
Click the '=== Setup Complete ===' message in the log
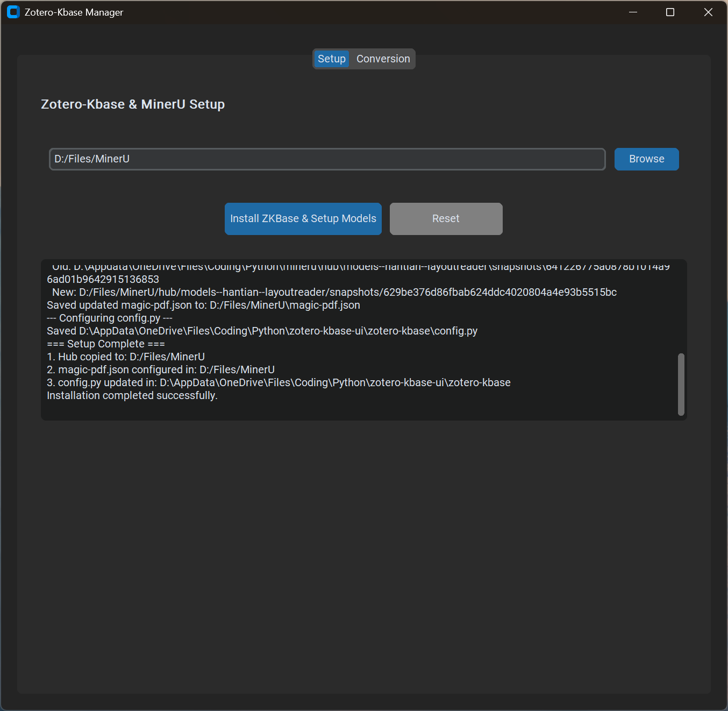click(x=105, y=344)
